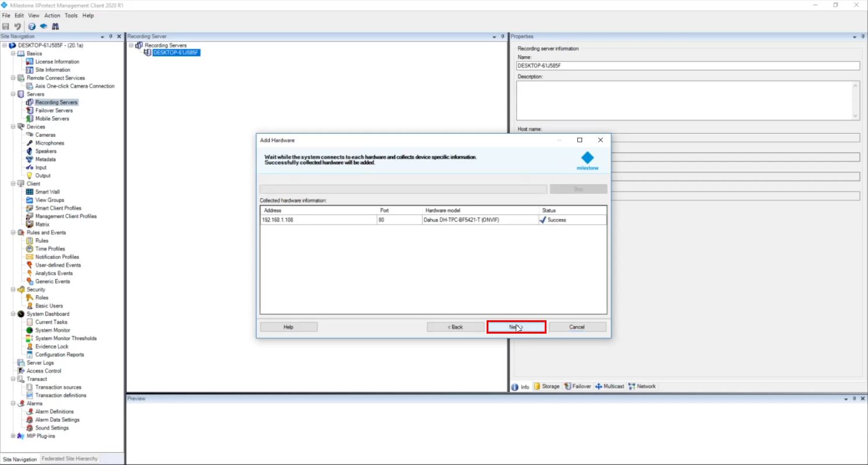Screen dimensions: 868x465
Task: Select Configuration Reports in the tree
Action: click(x=59, y=355)
